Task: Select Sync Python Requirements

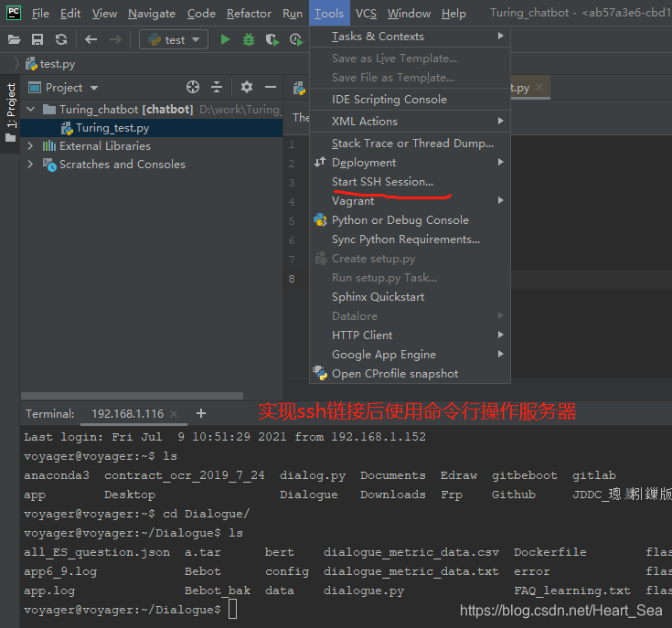Action: (x=411, y=239)
